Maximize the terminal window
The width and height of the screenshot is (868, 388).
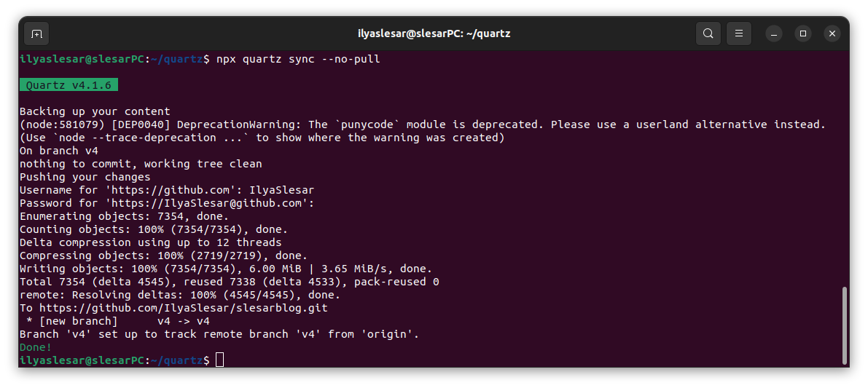[802, 33]
